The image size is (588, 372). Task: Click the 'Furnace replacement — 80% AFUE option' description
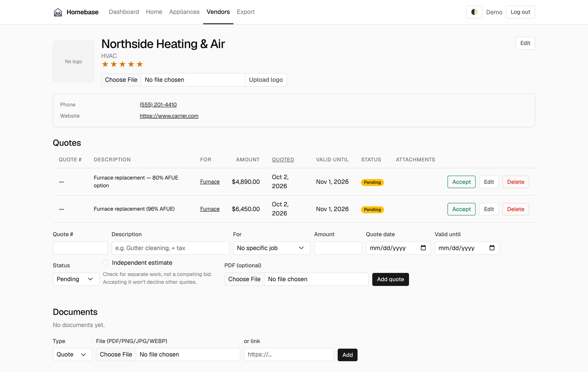[136, 182]
